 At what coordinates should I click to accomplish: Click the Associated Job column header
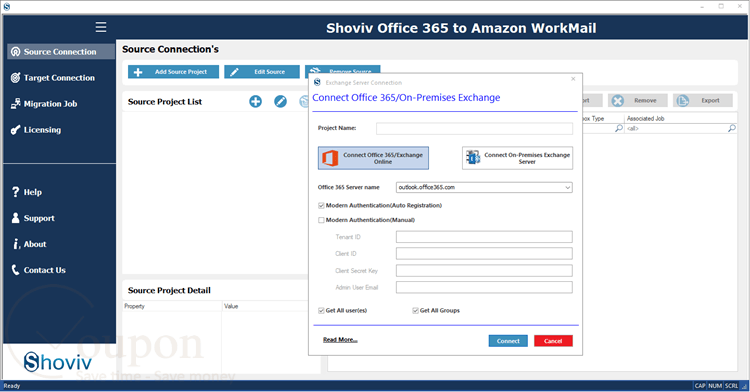(x=681, y=119)
